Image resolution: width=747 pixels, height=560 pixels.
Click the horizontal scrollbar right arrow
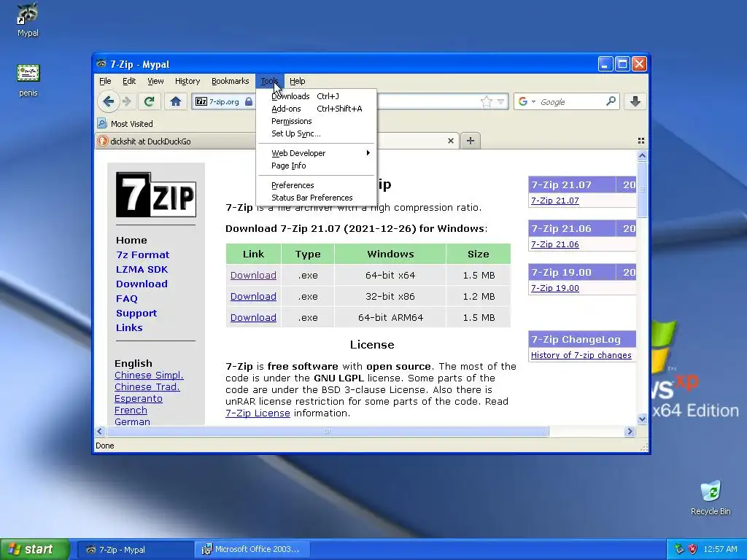pos(630,432)
